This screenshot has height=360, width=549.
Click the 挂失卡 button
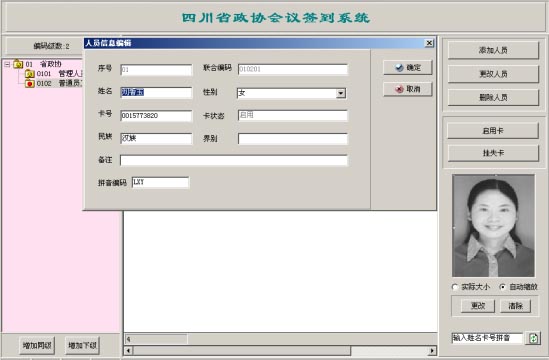(x=493, y=153)
